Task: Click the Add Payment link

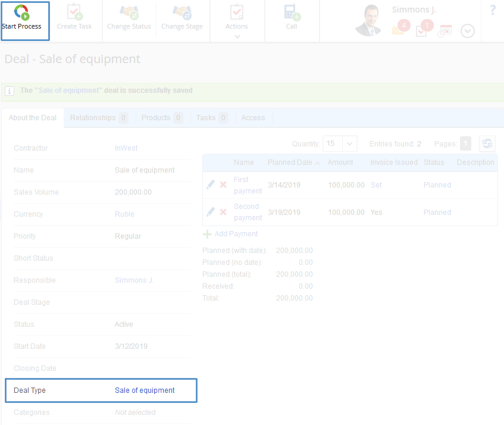Action: click(236, 234)
